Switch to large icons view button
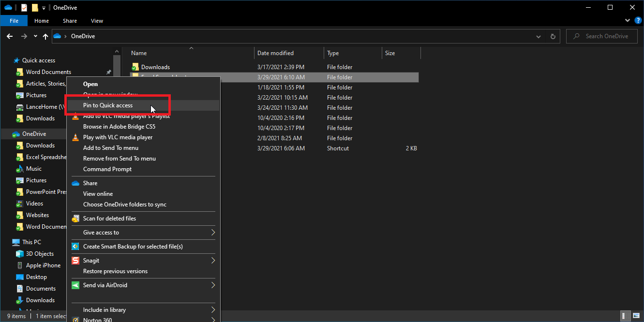Viewport: 644px width, 322px height. tap(636, 316)
